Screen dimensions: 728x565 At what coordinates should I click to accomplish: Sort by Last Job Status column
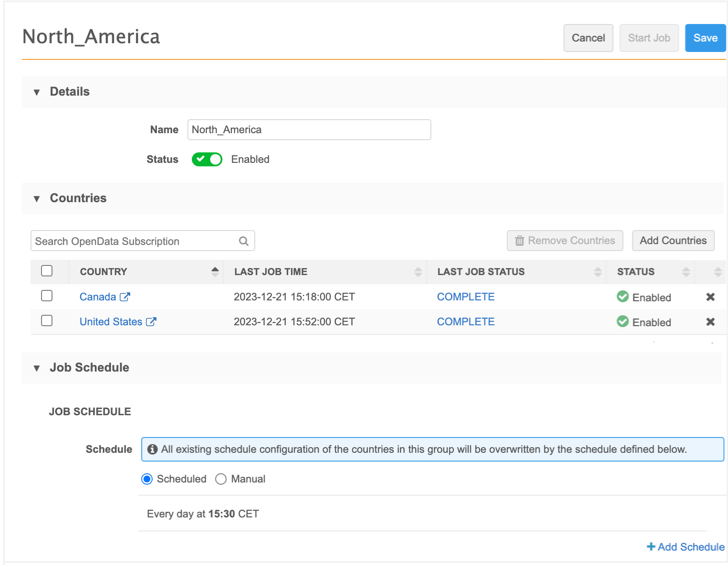click(597, 272)
